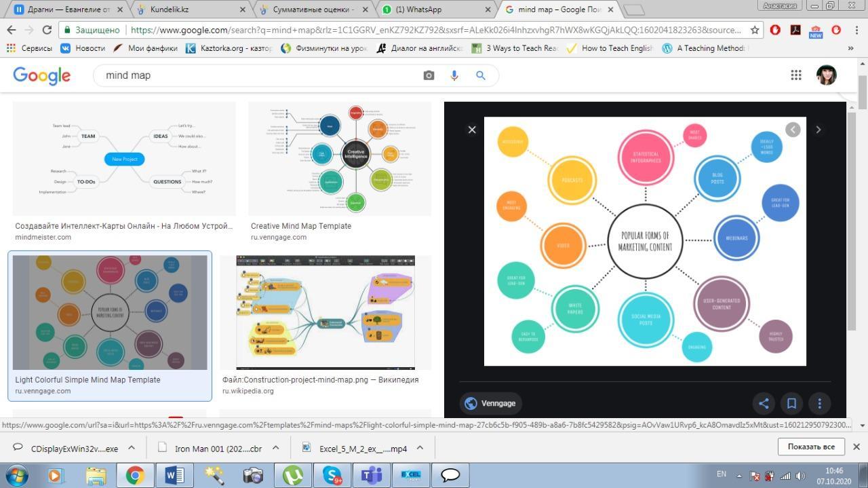Bookmark this page with star icon
The image size is (868, 488).
click(x=755, y=30)
